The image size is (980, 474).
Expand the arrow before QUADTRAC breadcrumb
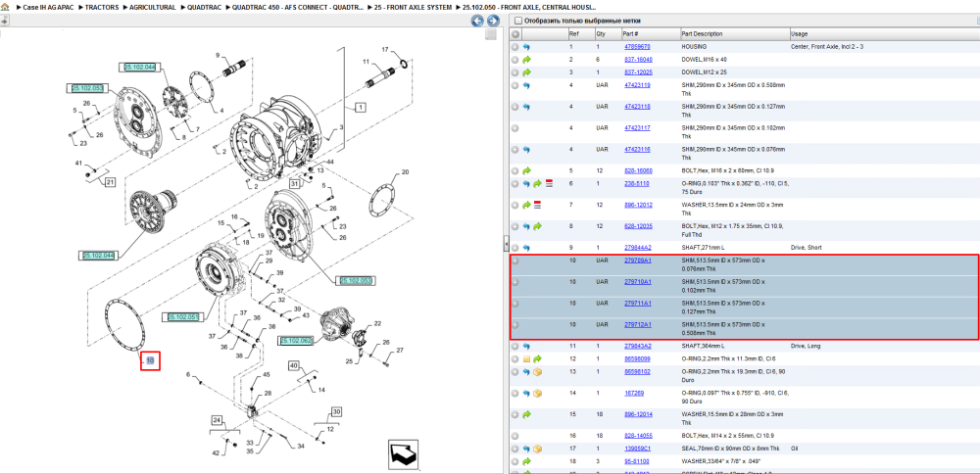pos(182,7)
